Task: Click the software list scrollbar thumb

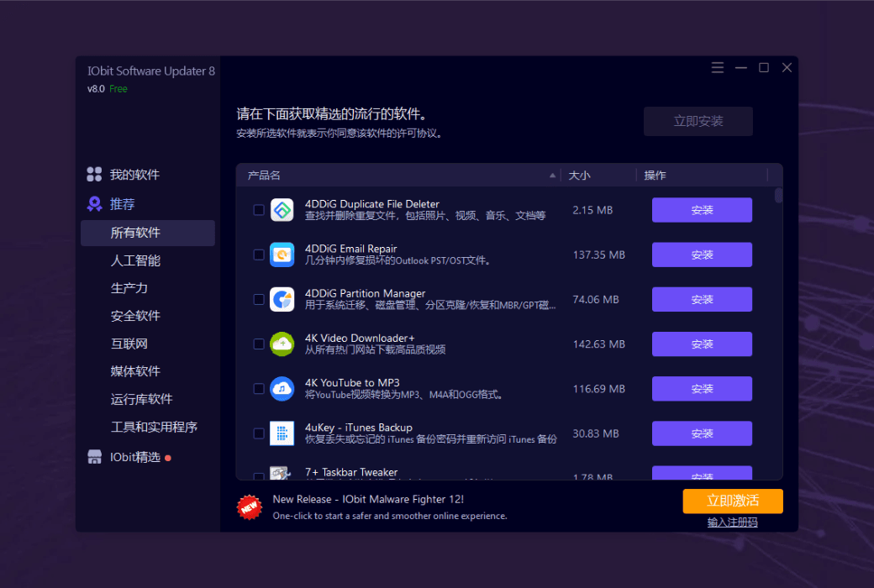Action: [778, 196]
